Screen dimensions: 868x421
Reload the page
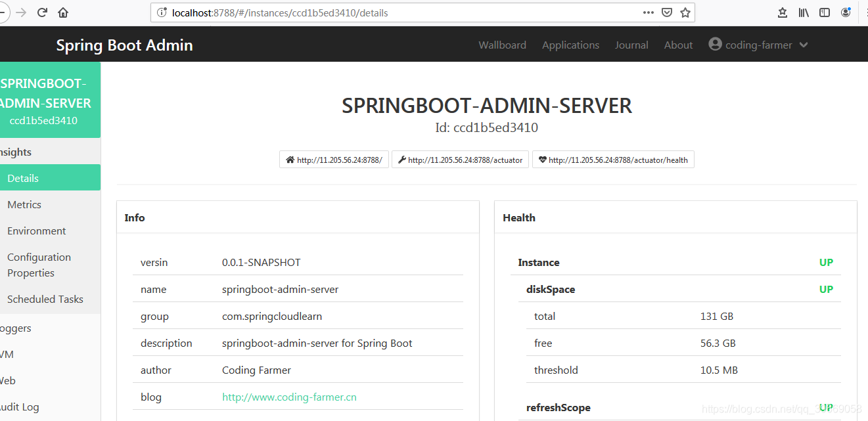point(42,12)
